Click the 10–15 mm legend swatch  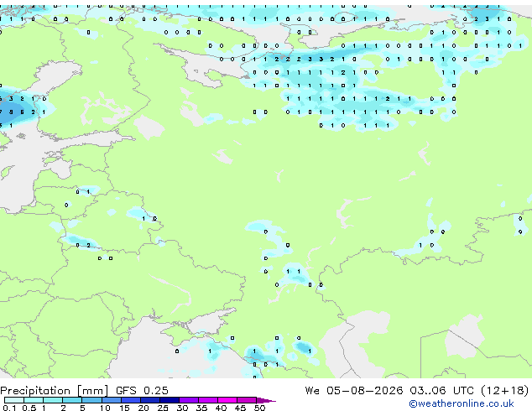[112, 400]
